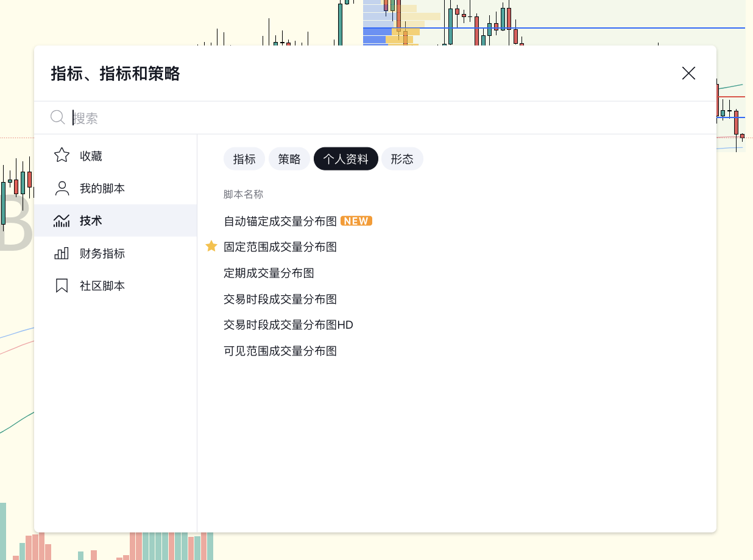Image resolution: width=753 pixels, height=560 pixels.
Task: Choose 交易时段成交量分布图 script entry
Action: pos(280,299)
